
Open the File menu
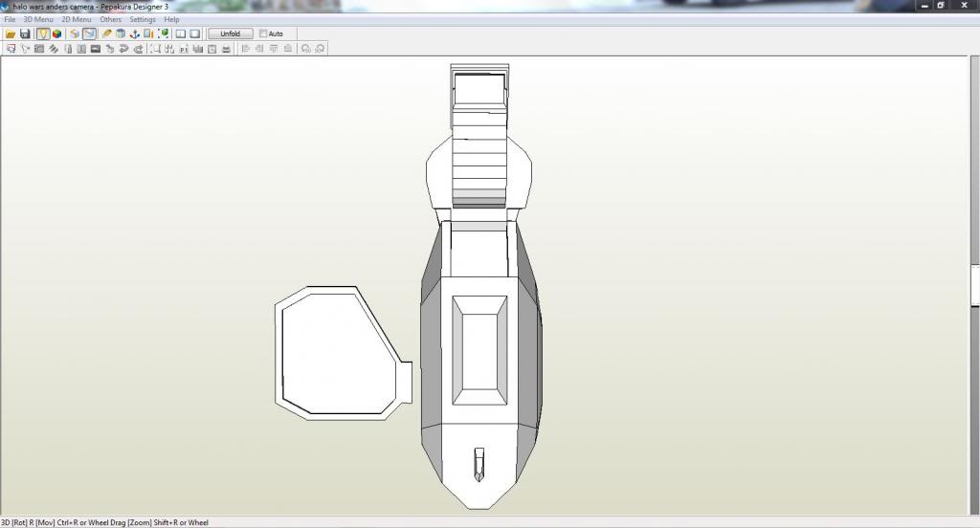point(10,19)
